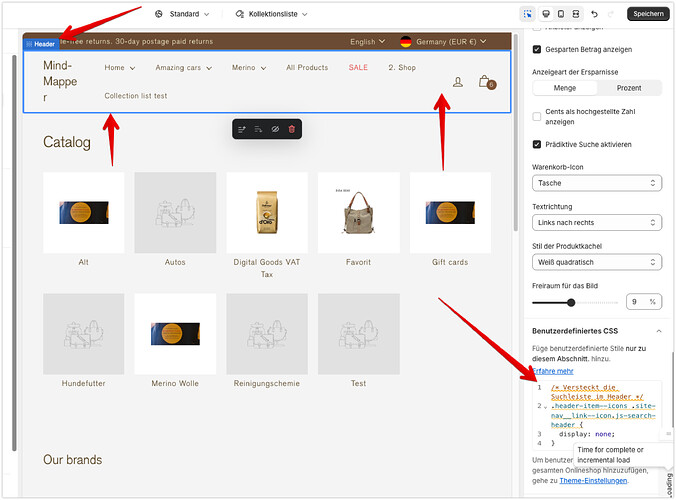Open the Kollektionsliste template dropdown

pos(272,14)
